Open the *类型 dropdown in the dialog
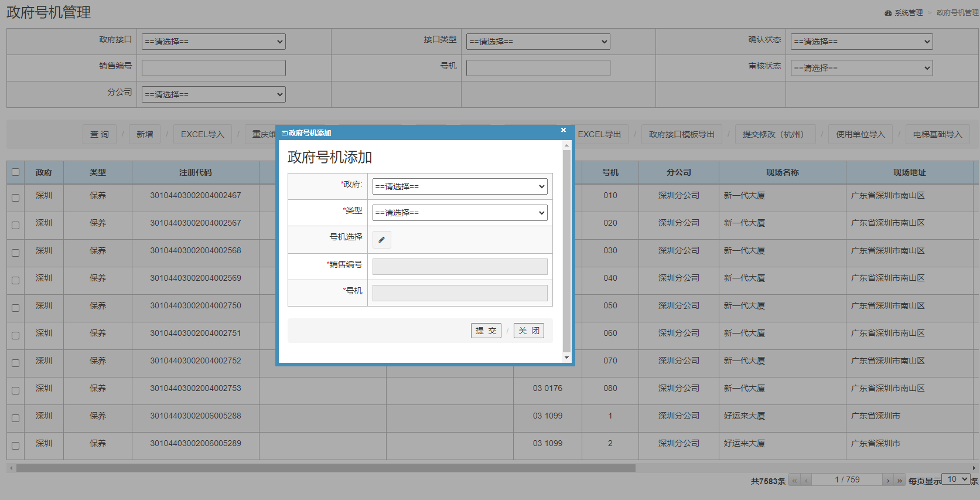This screenshot has height=500, width=980. click(x=460, y=213)
